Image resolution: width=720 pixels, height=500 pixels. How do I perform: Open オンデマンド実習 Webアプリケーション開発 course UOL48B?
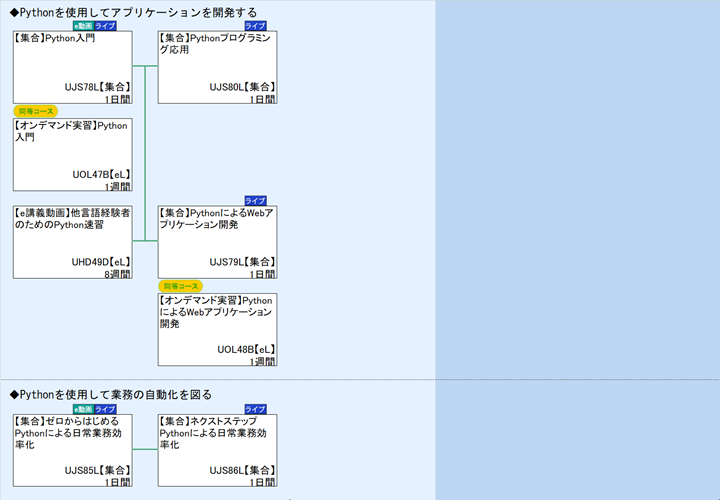(x=217, y=330)
